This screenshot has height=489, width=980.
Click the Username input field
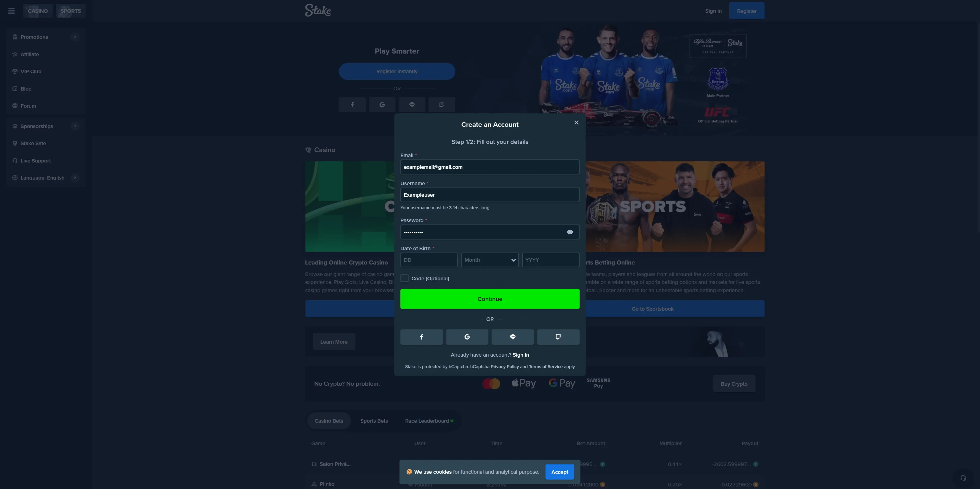(x=490, y=195)
